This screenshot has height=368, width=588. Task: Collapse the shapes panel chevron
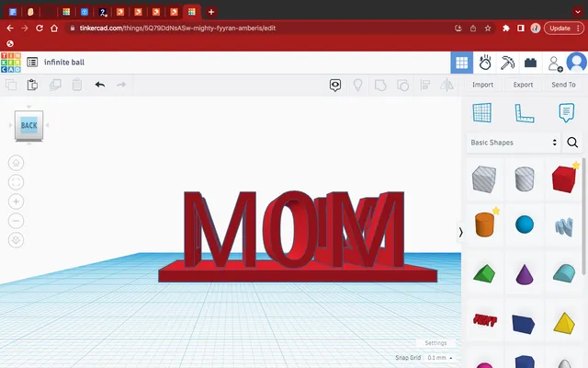pyautogui.click(x=460, y=233)
